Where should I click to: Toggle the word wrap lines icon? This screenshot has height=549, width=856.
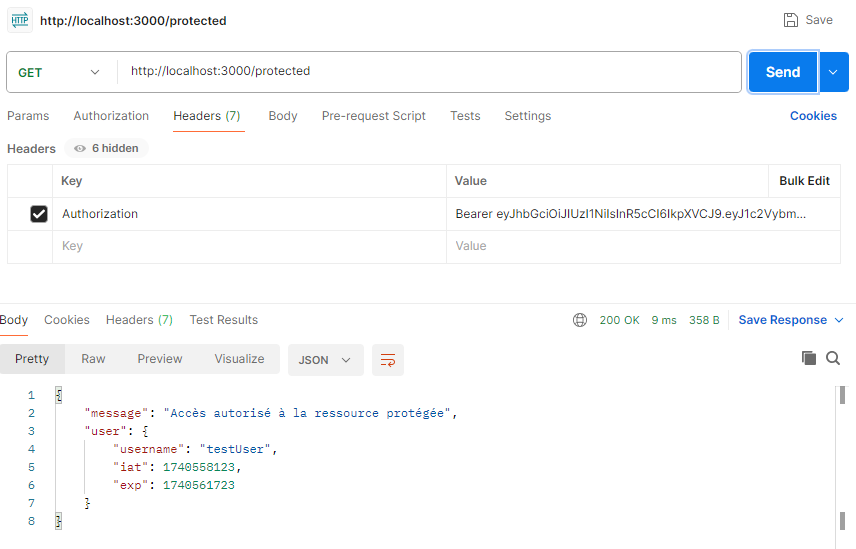(x=388, y=360)
